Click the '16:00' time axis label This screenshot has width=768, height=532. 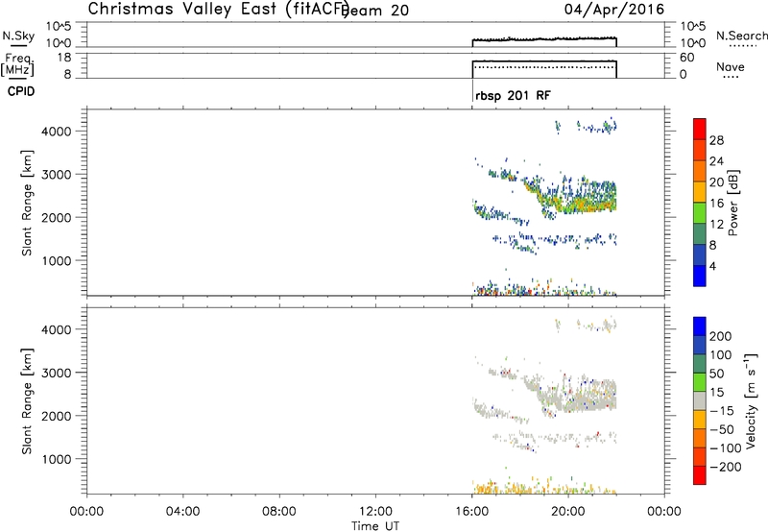[x=471, y=512]
